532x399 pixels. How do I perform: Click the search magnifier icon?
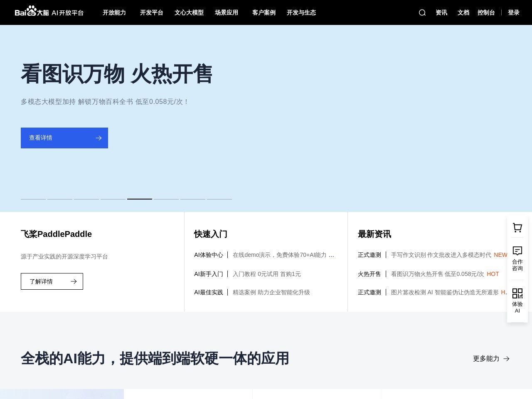pyautogui.click(x=422, y=12)
